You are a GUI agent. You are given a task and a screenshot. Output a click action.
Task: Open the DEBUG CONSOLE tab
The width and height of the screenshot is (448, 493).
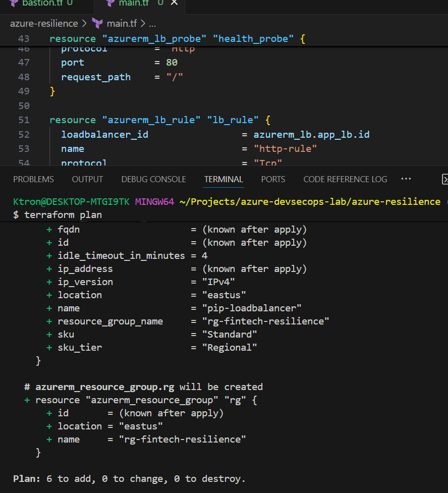pyautogui.click(x=153, y=179)
